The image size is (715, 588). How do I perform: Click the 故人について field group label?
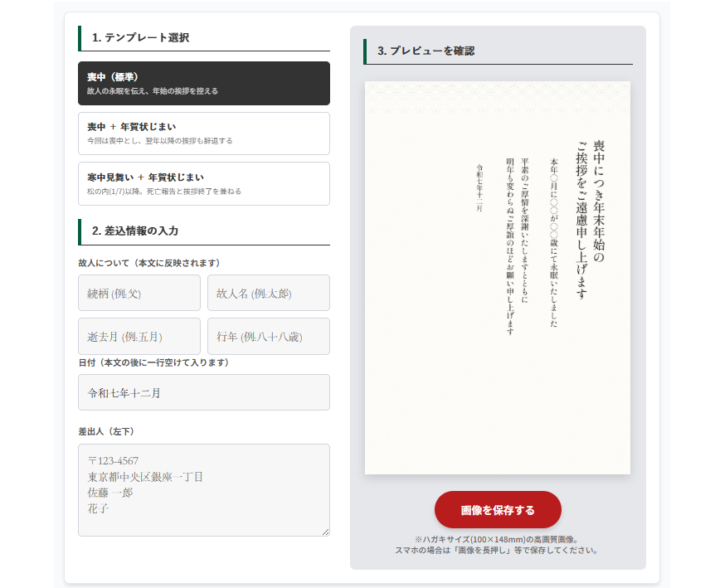pyautogui.click(x=148, y=263)
